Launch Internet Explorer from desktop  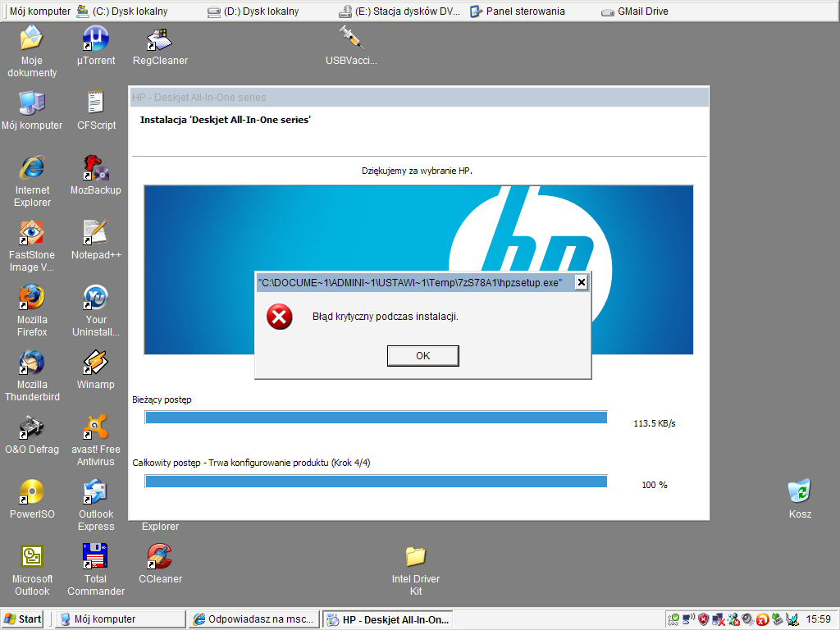32,181
